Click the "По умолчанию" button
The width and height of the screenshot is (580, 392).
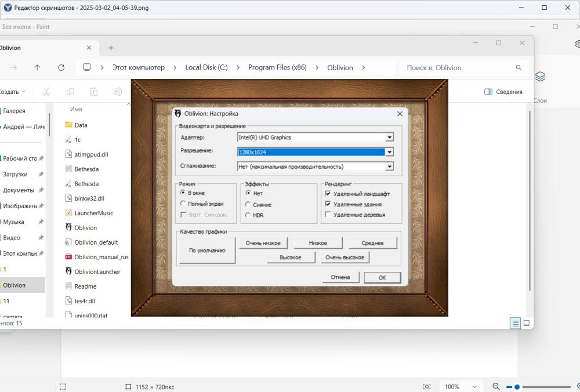click(207, 251)
